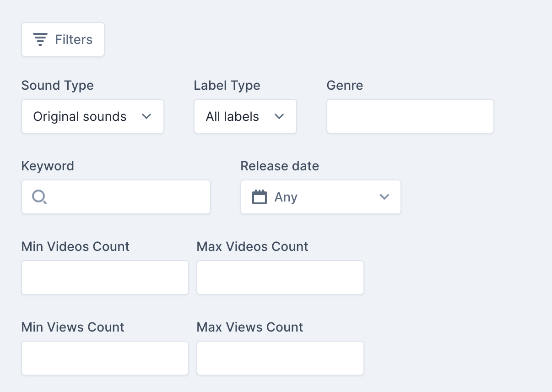The image size is (552, 392).
Task: Click the magnifying glass icon in Keyword field
Action: (x=39, y=197)
